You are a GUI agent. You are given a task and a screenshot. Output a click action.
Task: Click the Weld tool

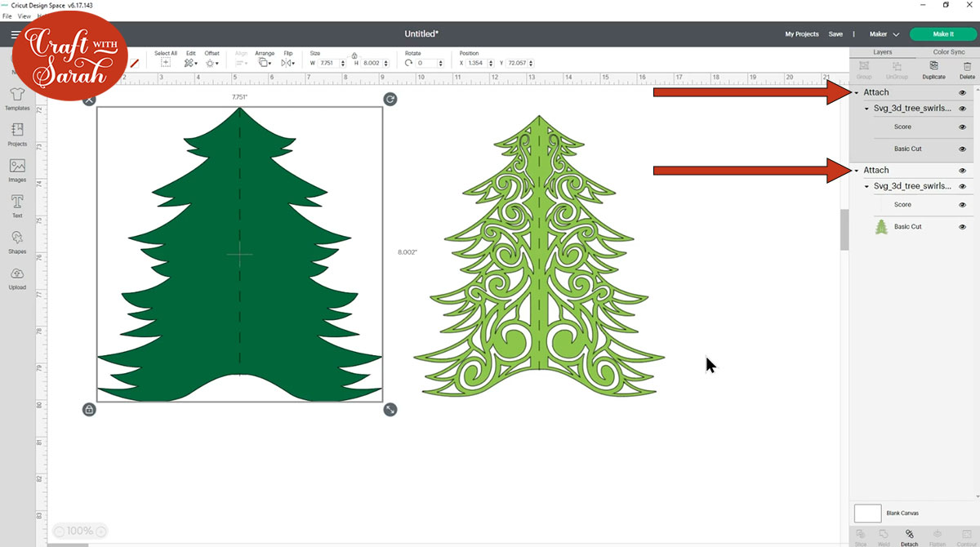pos(884,537)
